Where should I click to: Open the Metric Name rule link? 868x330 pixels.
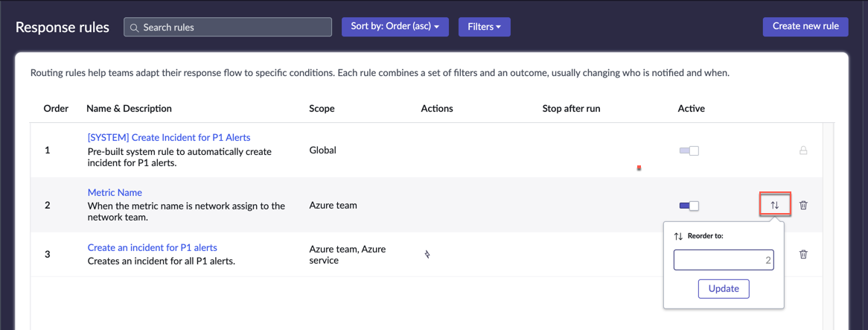(115, 192)
